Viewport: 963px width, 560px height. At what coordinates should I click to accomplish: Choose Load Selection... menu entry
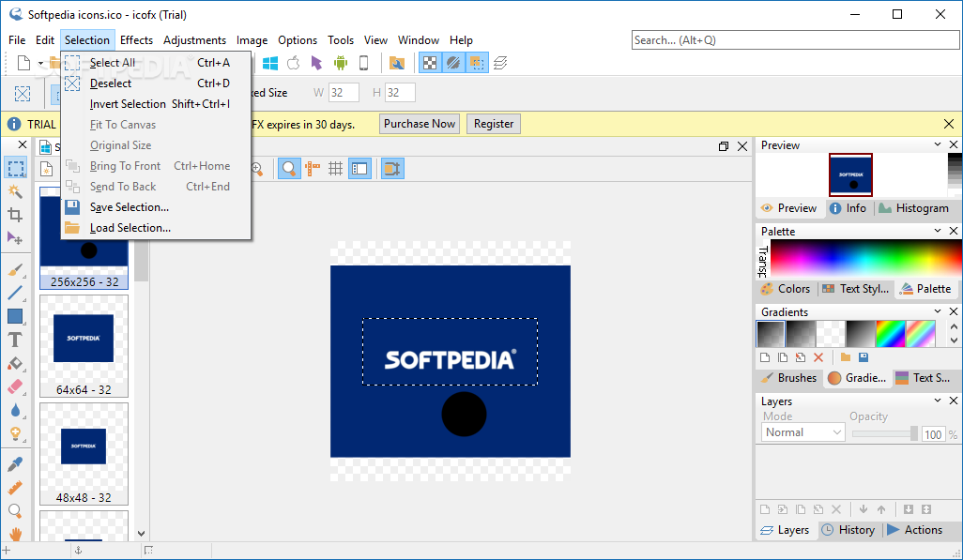(156, 228)
